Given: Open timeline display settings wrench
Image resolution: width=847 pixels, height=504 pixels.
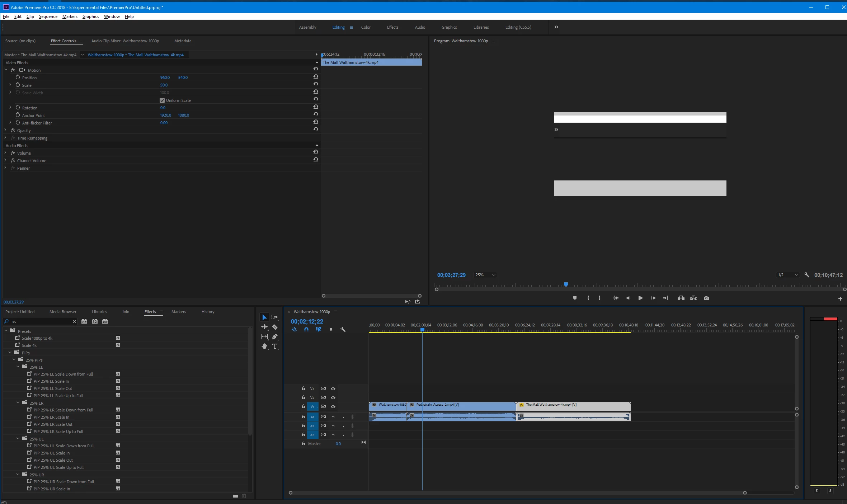Looking at the screenshot, I should pyautogui.click(x=343, y=329).
